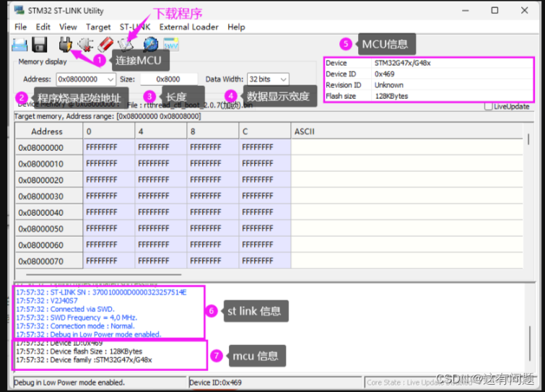545x392 pixels.
Task: Click the Save file floppy icon
Action: (40, 45)
